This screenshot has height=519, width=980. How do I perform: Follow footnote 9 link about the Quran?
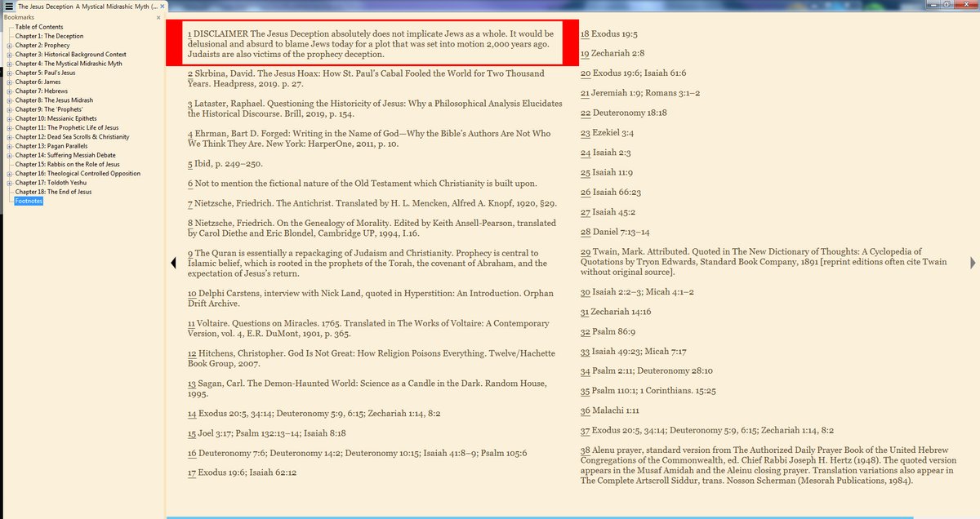[x=190, y=254]
